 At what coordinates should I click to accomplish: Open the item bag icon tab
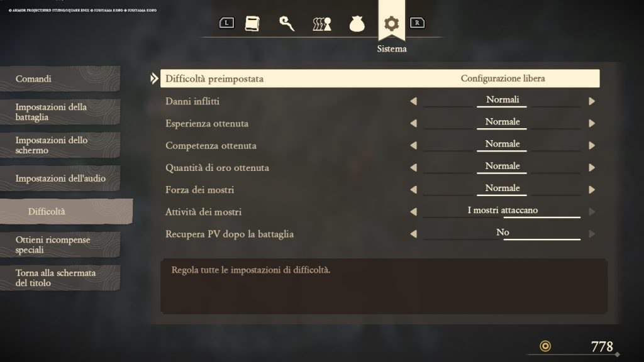(357, 24)
